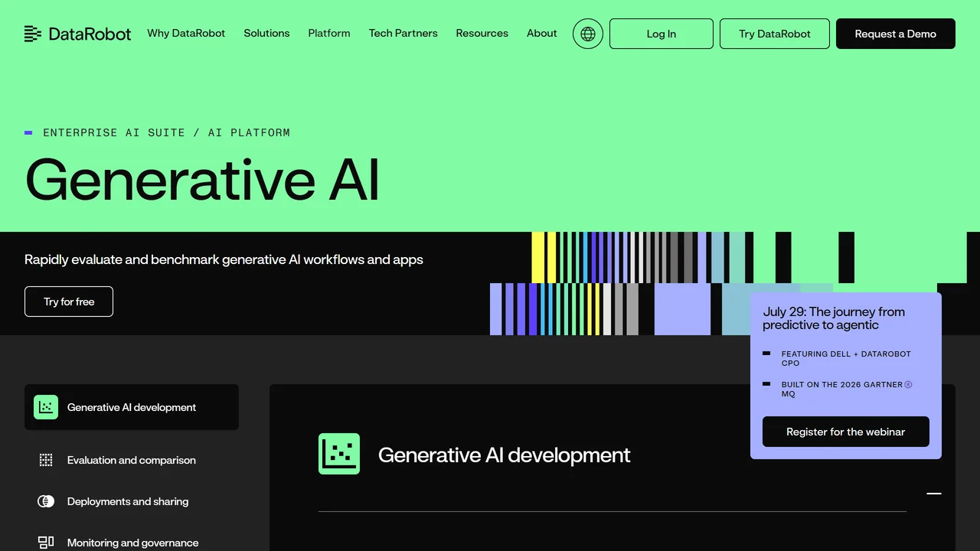Open the Platform menu

pos(329,33)
